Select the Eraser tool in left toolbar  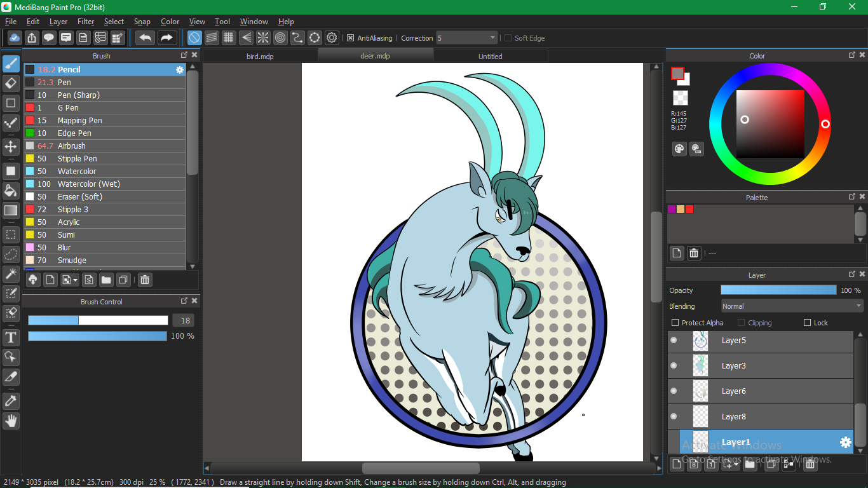tap(11, 83)
